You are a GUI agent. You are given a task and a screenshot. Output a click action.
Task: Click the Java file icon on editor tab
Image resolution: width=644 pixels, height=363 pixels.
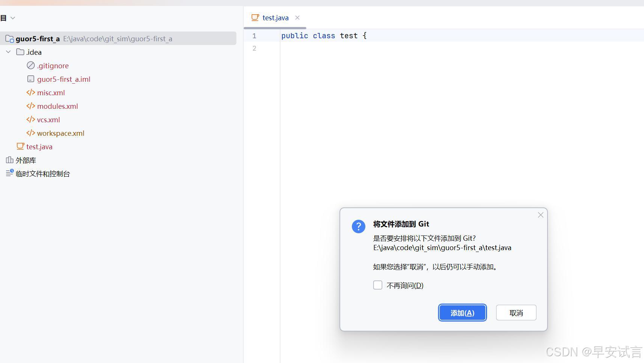click(x=255, y=17)
